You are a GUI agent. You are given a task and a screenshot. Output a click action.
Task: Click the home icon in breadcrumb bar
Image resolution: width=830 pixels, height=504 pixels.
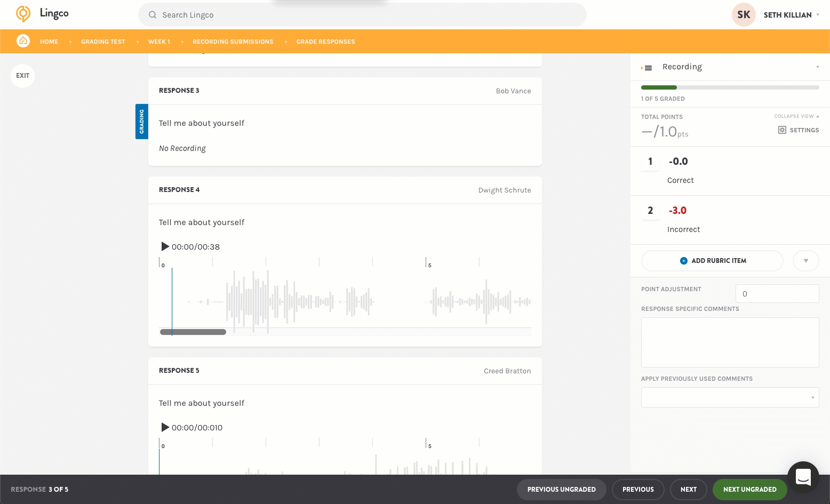pyautogui.click(x=23, y=41)
